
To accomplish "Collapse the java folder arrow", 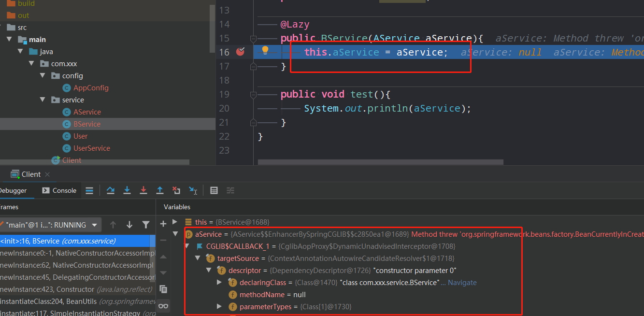I will pos(20,52).
